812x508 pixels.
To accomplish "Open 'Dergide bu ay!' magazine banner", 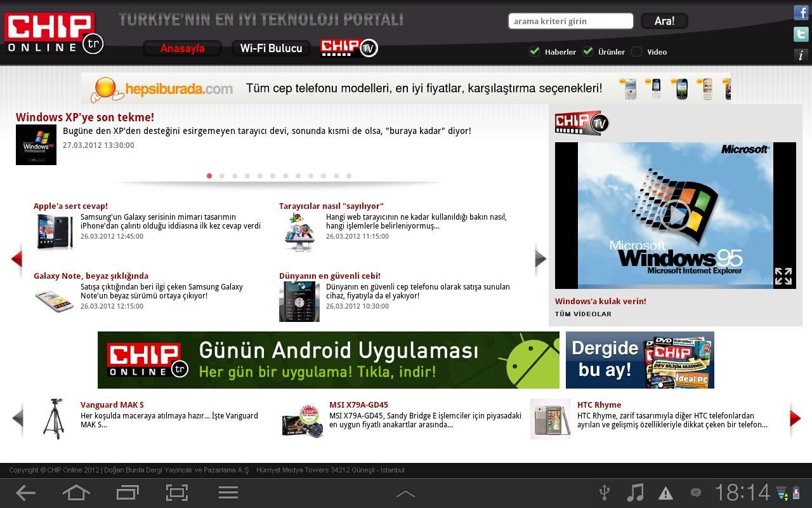I will coord(640,360).
